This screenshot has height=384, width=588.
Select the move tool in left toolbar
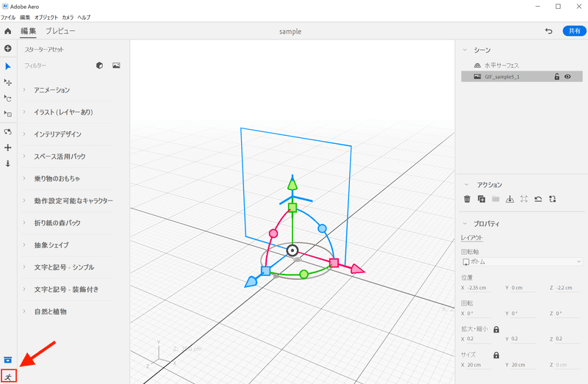[8, 82]
